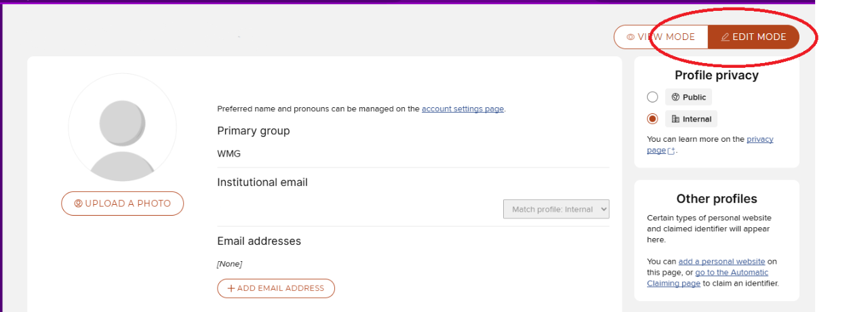Switch to View Mode
Viewport: 868px width, 312px height.
[x=661, y=37]
